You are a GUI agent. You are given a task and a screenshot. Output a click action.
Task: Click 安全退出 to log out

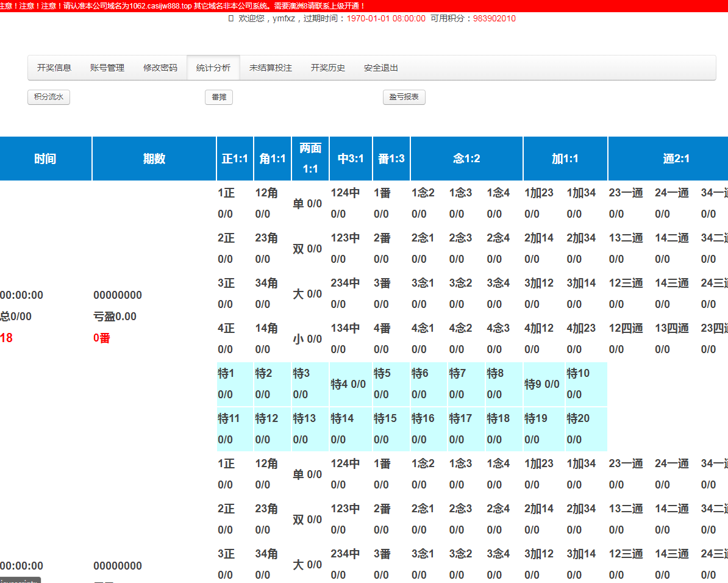pos(381,68)
